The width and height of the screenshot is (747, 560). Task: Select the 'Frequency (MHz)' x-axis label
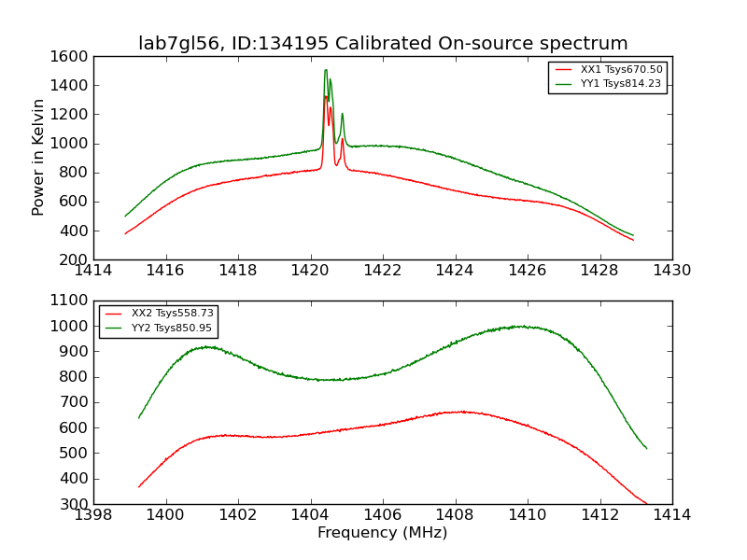click(383, 532)
